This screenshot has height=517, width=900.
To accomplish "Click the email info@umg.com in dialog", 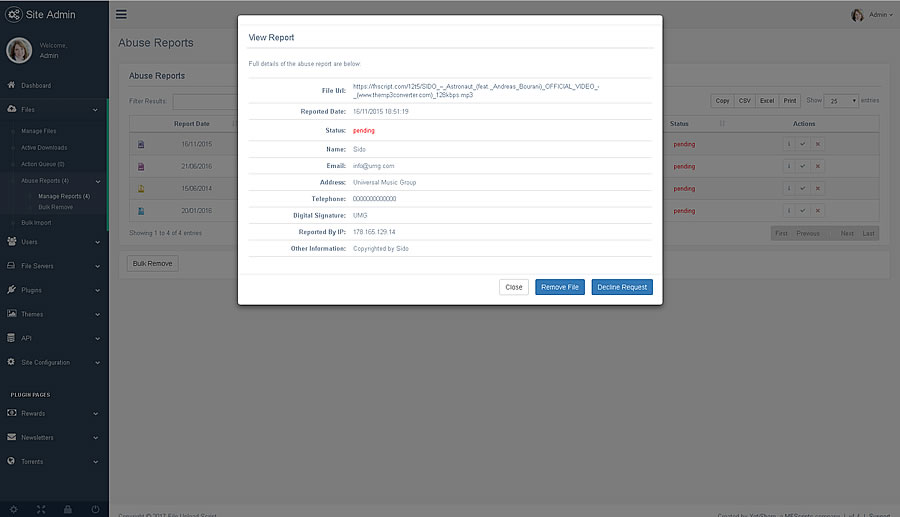I will pos(373,166).
